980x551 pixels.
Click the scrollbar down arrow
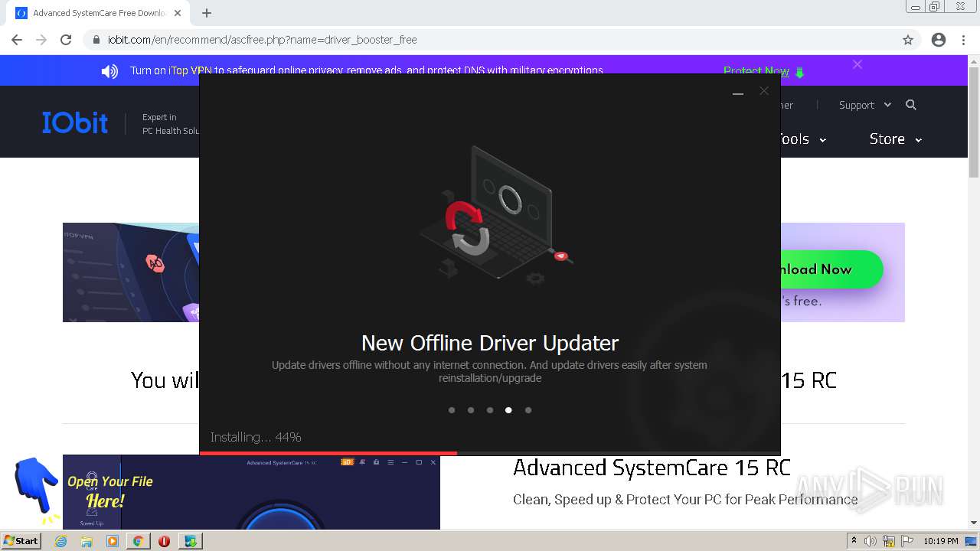tap(974, 523)
